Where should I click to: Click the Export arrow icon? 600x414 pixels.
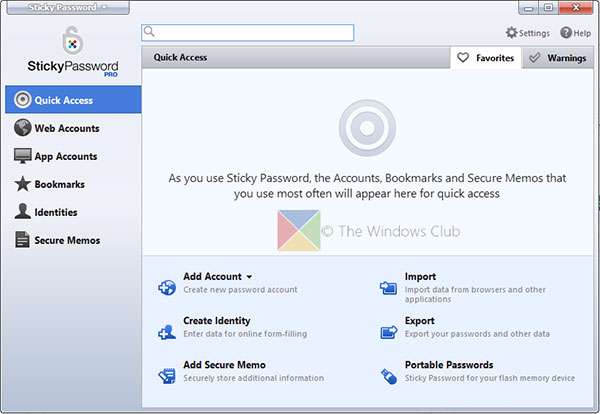pyautogui.click(x=389, y=332)
